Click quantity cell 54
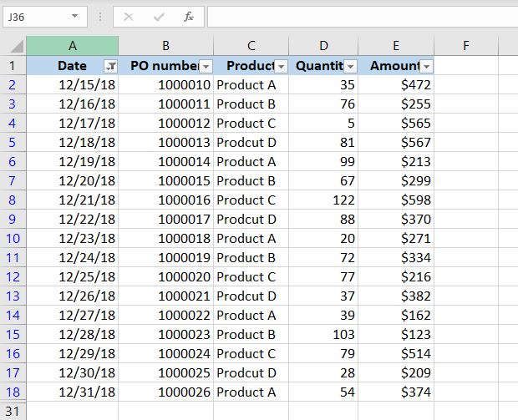The width and height of the screenshot is (518, 420). click(x=323, y=392)
